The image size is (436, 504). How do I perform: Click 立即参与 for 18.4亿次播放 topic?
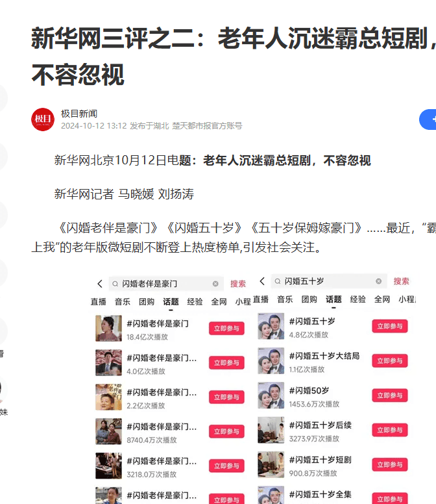click(226, 329)
